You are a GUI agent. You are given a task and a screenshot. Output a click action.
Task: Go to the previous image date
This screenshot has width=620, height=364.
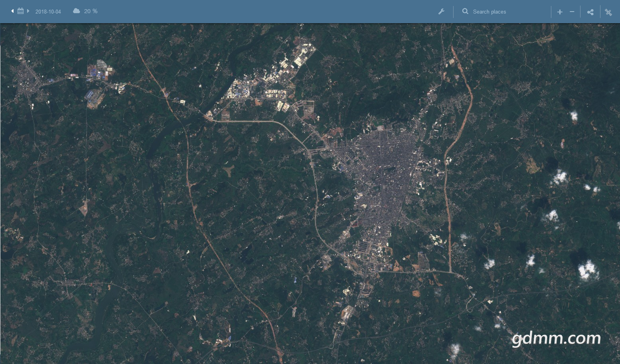click(x=12, y=11)
